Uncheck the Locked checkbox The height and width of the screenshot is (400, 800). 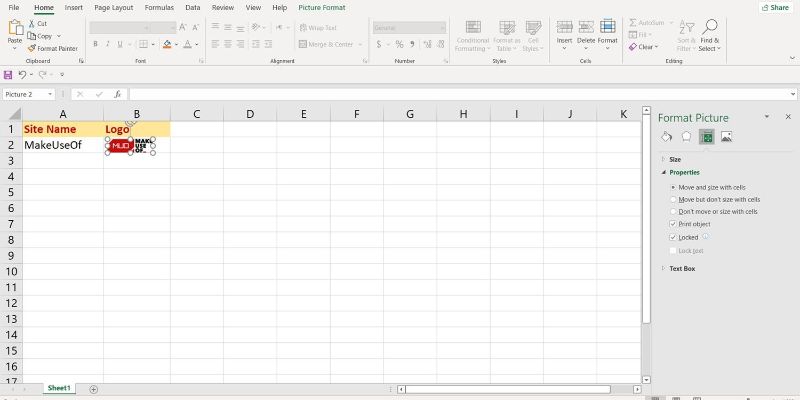673,237
